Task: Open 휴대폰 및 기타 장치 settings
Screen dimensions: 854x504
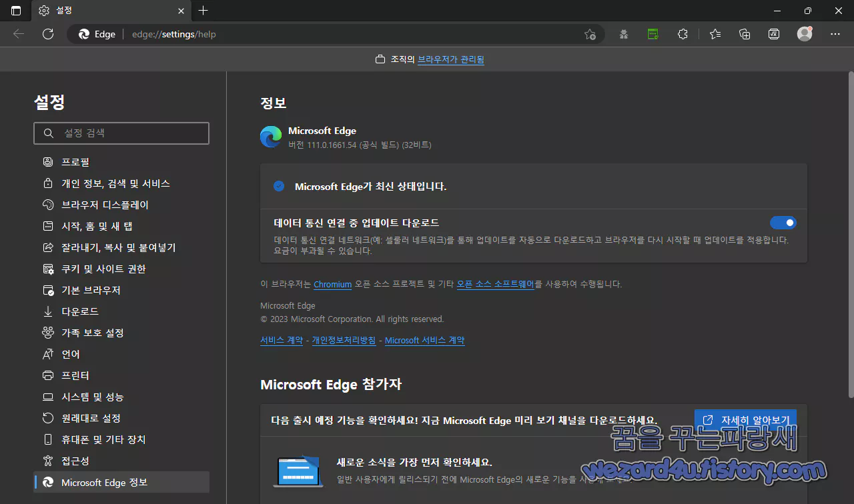Action: click(121, 439)
